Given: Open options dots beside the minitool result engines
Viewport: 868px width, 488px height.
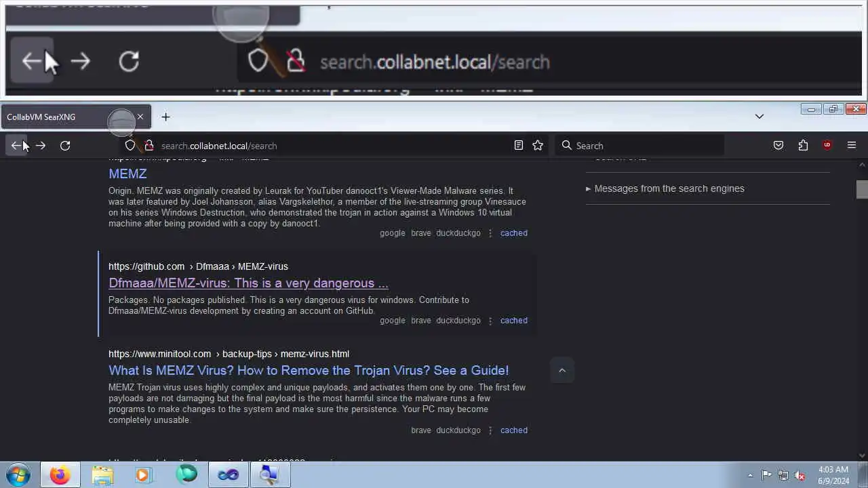Looking at the screenshot, I should coord(490,430).
